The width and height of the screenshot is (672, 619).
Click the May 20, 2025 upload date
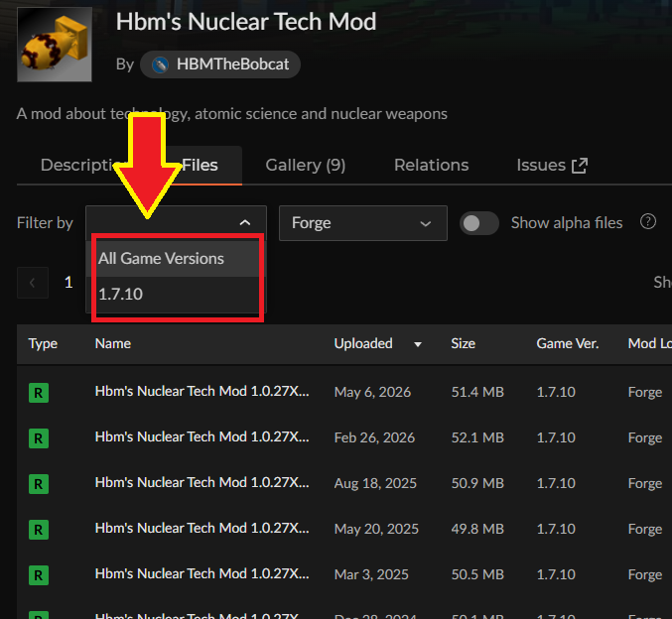(x=376, y=529)
